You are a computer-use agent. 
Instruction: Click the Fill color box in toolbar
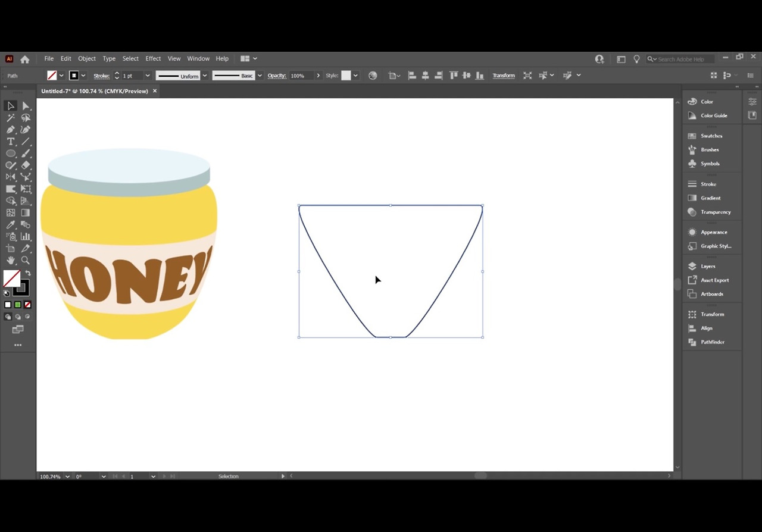(x=11, y=278)
